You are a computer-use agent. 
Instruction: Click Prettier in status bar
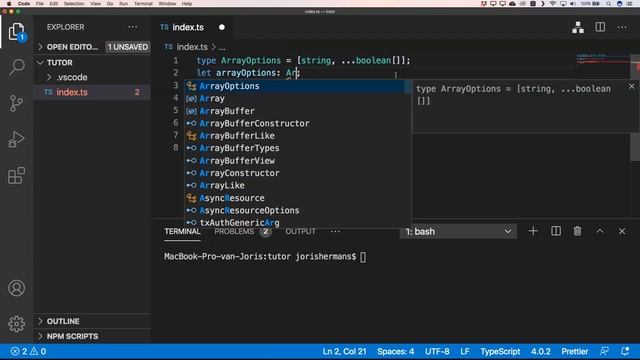(x=574, y=351)
